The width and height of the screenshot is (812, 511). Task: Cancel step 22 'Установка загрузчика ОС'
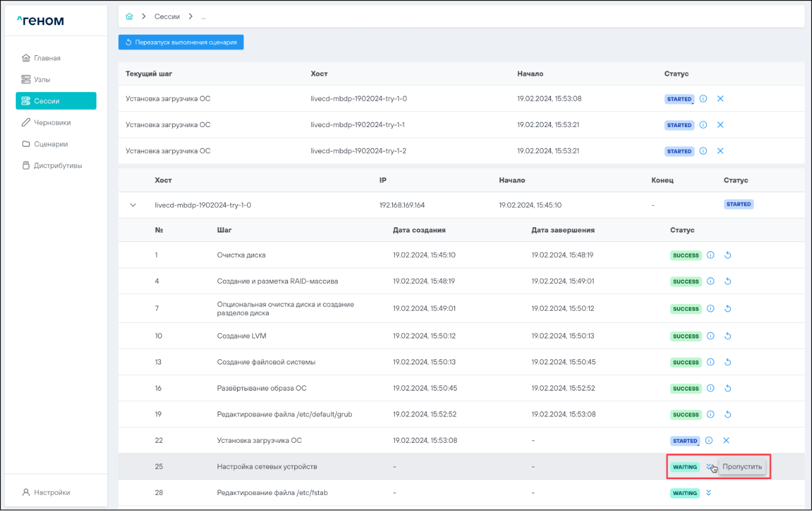pyautogui.click(x=725, y=440)
